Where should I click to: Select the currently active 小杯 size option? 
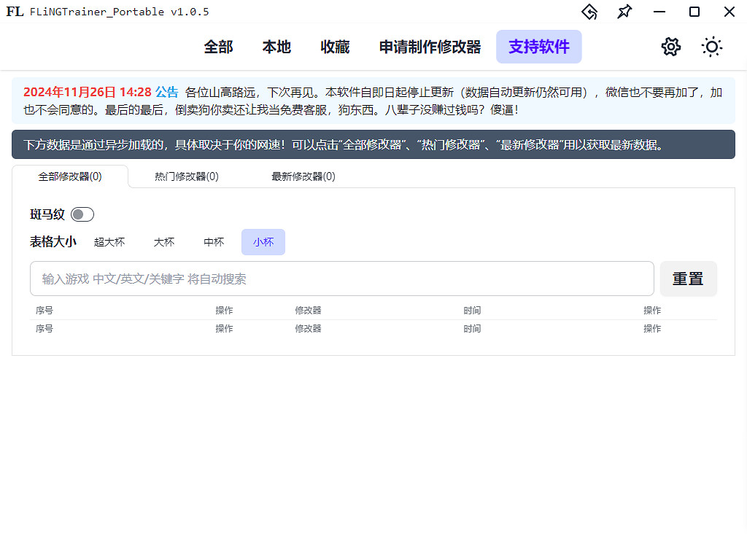tap(263, 241)
